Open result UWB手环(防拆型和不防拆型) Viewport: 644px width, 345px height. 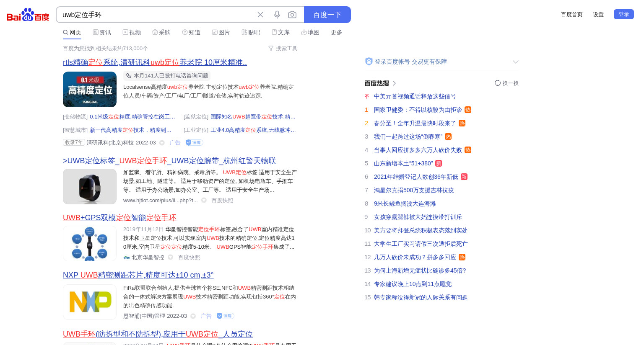(x=158, y=334)
